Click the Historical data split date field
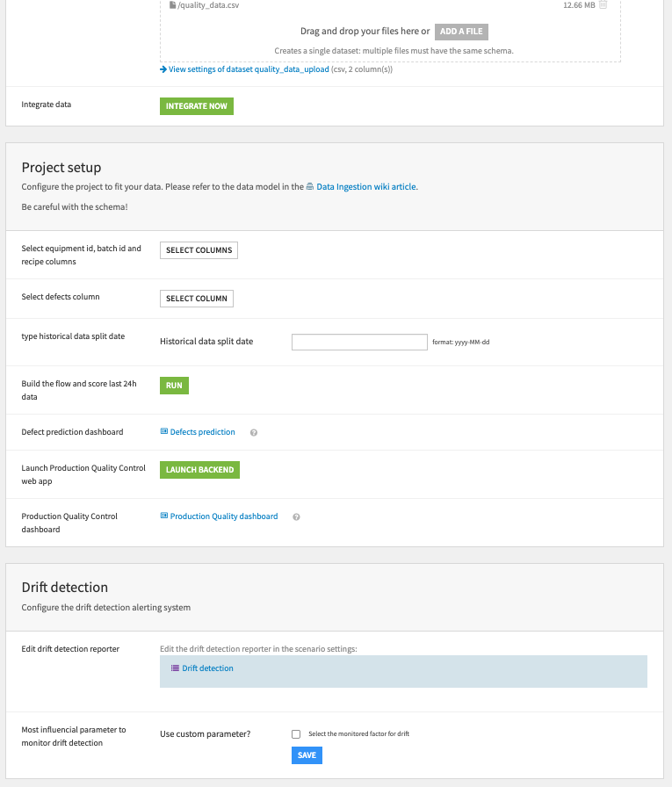Screen dimensions: 672x787 point(359,342)
